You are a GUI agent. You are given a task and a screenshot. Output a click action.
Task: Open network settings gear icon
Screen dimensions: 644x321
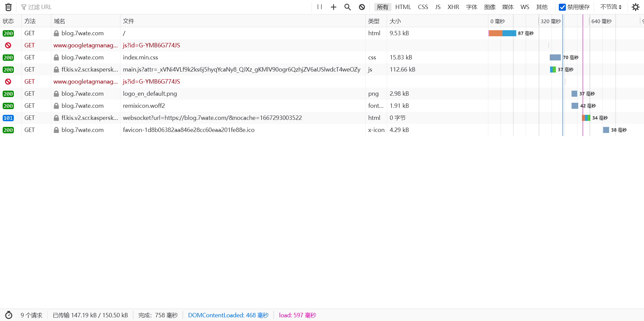tap(635, 7)
